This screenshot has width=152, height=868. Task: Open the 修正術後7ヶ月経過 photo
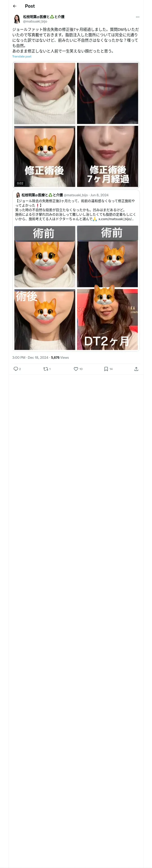click(x=107, y=156)
